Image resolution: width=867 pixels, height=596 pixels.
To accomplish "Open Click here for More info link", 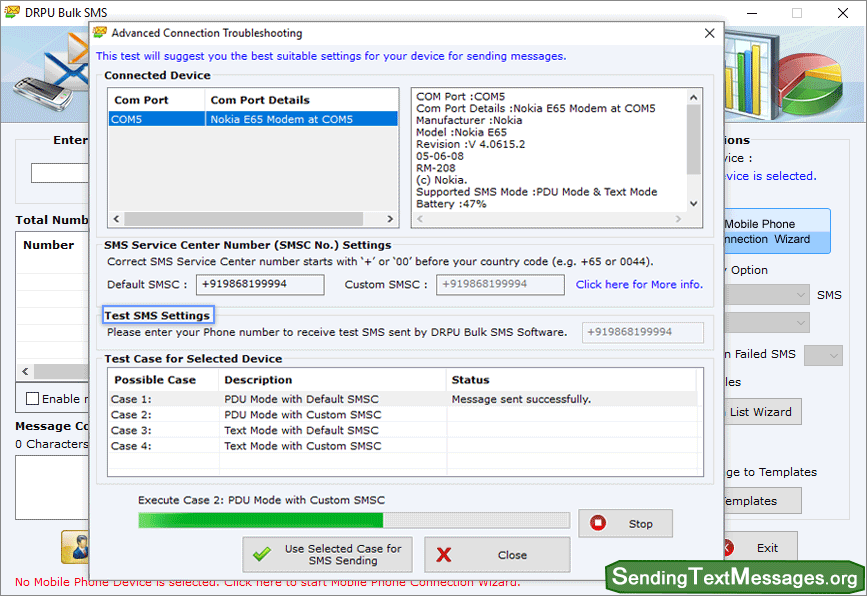I will click(x=639, y=284).
